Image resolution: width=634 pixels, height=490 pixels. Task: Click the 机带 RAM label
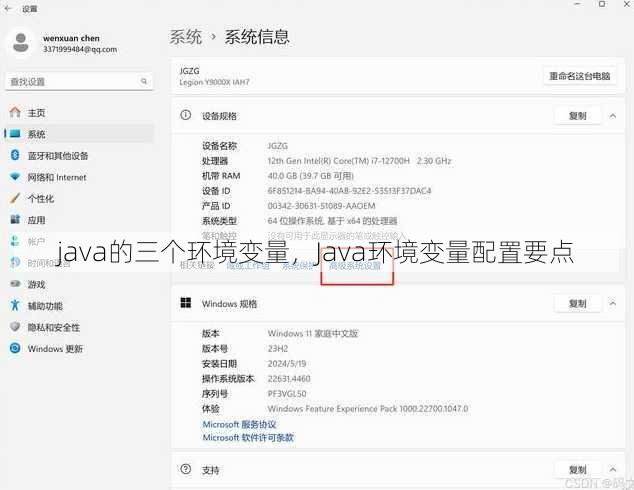(x=221, y=176)
